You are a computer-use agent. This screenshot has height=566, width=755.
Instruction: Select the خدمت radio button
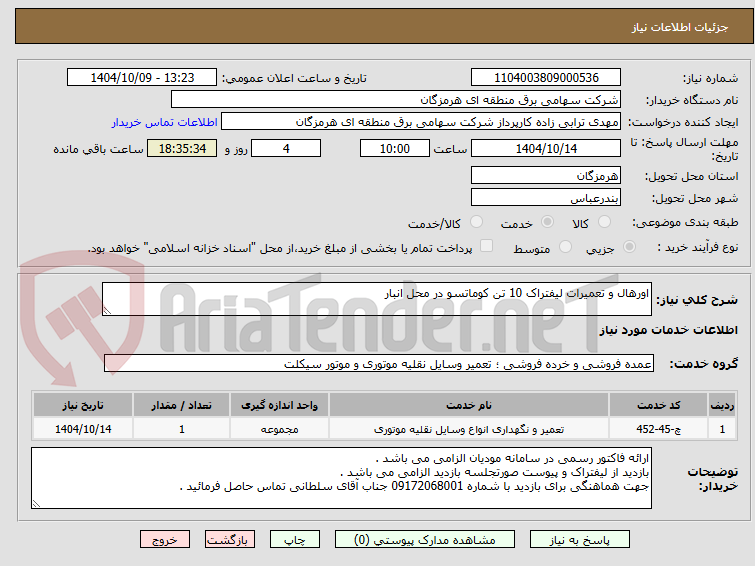547,222
